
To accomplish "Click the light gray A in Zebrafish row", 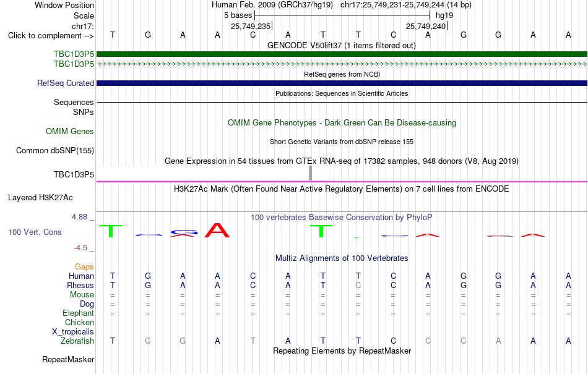I will pos(498,341).
